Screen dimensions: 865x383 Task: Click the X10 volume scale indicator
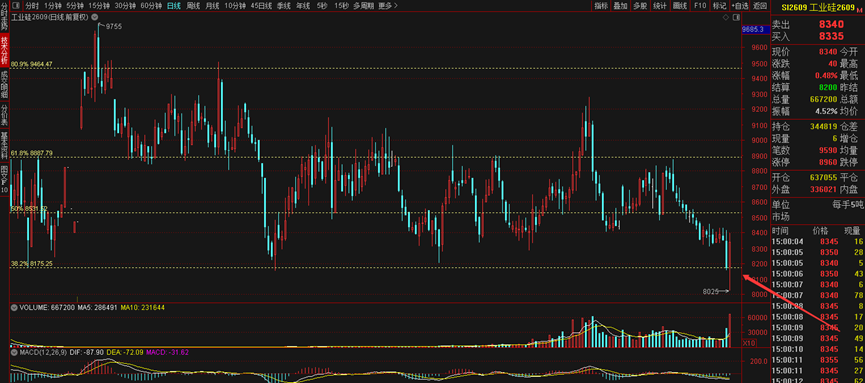pyautogui.click(x=749, y=343)
